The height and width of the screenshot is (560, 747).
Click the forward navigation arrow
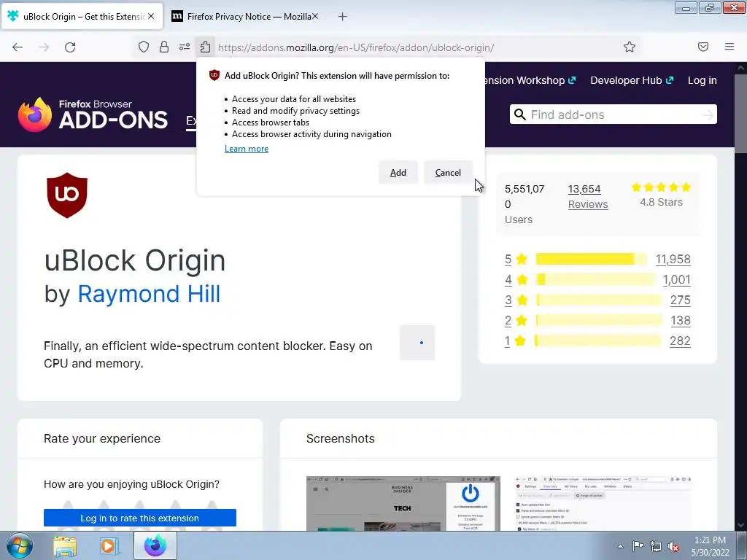coord(44,47)
